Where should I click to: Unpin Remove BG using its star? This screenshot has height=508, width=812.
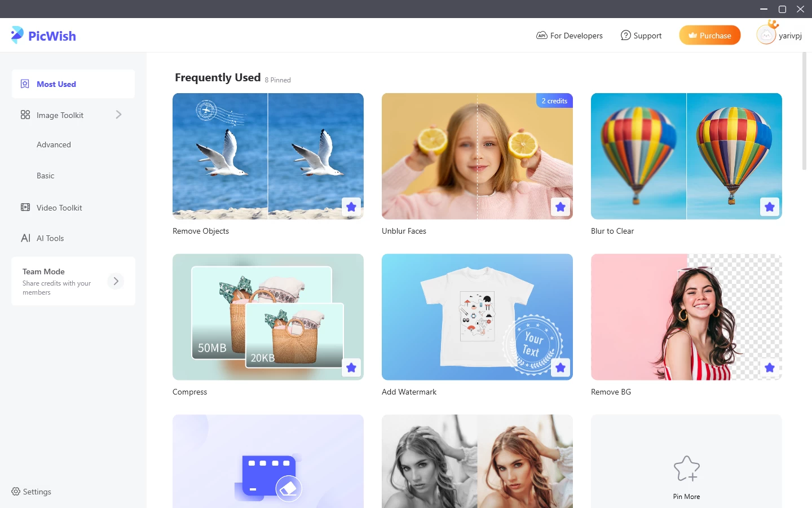pos(770,368)
